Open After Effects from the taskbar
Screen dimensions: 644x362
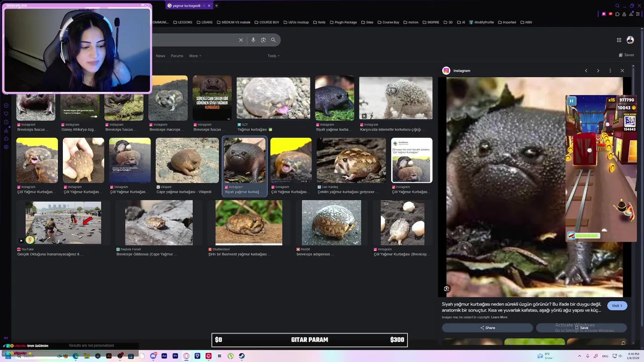pos(164,356)
